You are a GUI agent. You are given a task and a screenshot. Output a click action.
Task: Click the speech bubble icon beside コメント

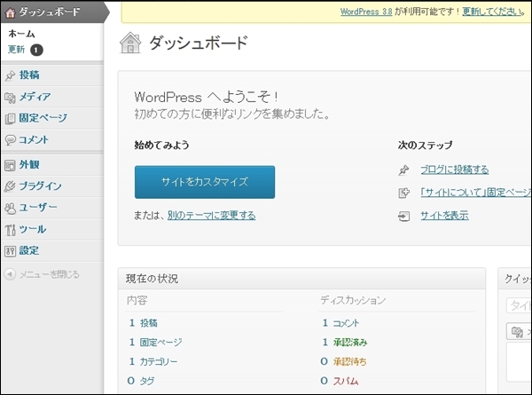(10, 139)
